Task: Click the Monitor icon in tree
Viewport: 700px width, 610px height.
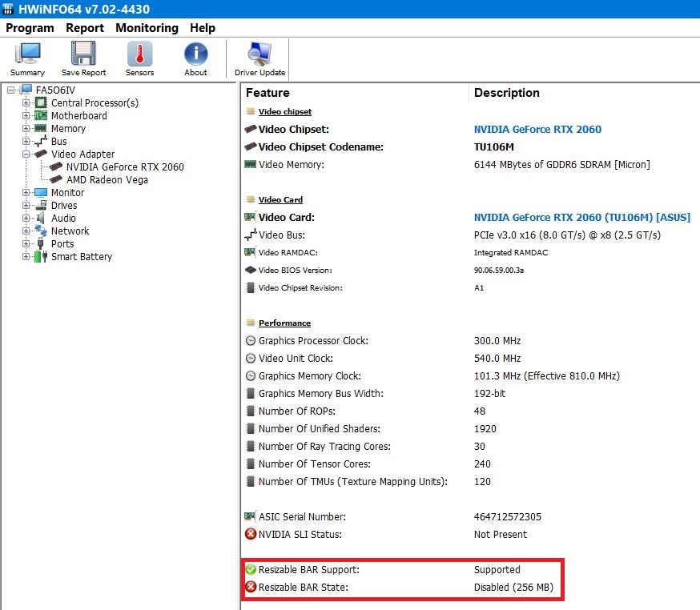Action: click(41, 192)
